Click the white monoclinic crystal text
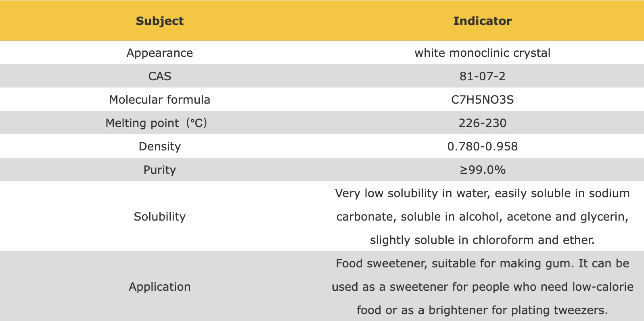This screenshot has height=321, width=644. tap(482, 53)
